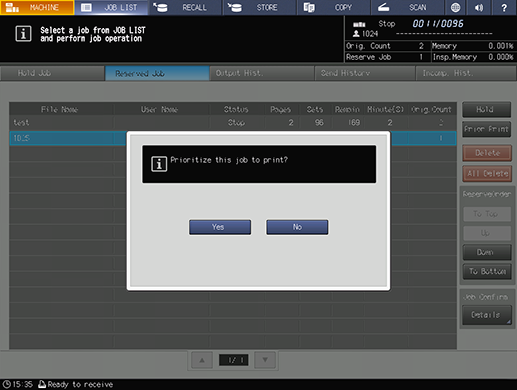Select the Output Hist. tab
The image size is (517, 390).
262,73
